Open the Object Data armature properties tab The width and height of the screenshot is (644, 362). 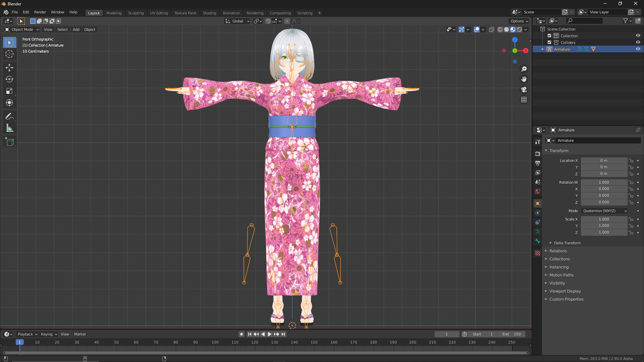538,232
